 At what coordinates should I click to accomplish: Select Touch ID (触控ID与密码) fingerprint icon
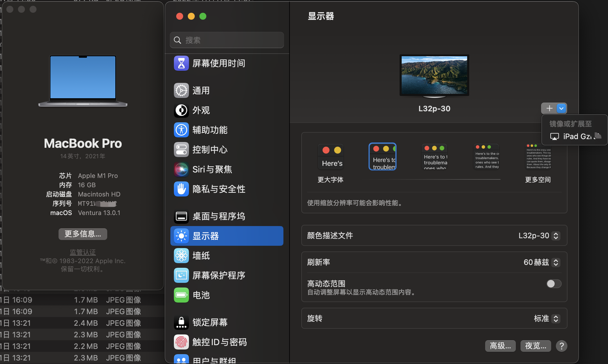tap(181, 342)
